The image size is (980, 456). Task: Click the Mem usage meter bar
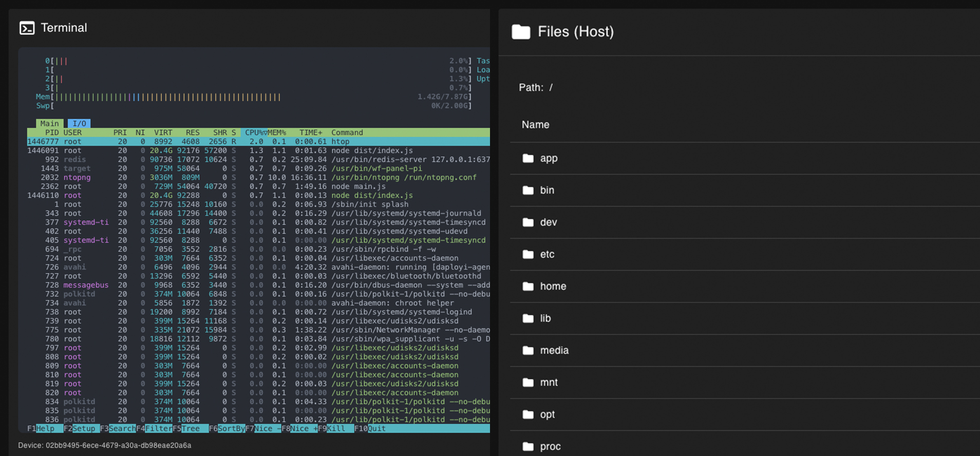tap(254, 97)
